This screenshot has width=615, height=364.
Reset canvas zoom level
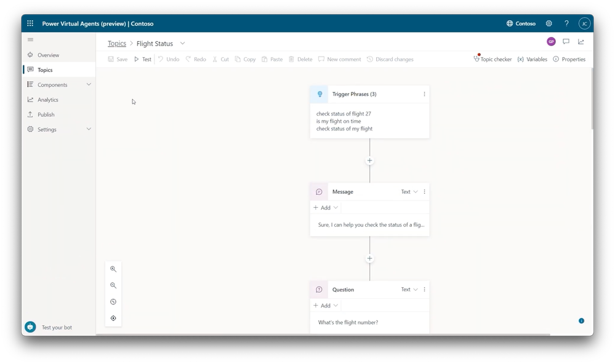pyautogui.click(x=113, y=302)
